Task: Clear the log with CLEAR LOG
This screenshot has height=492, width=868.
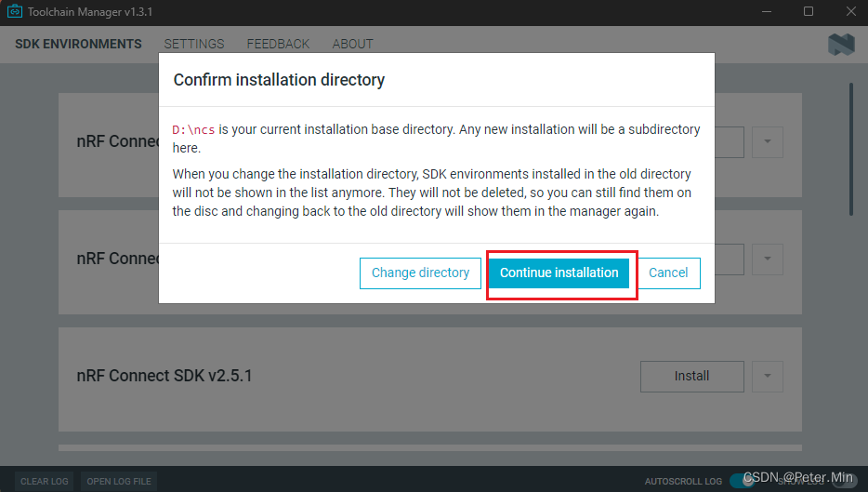Action: tap(45, 481)
